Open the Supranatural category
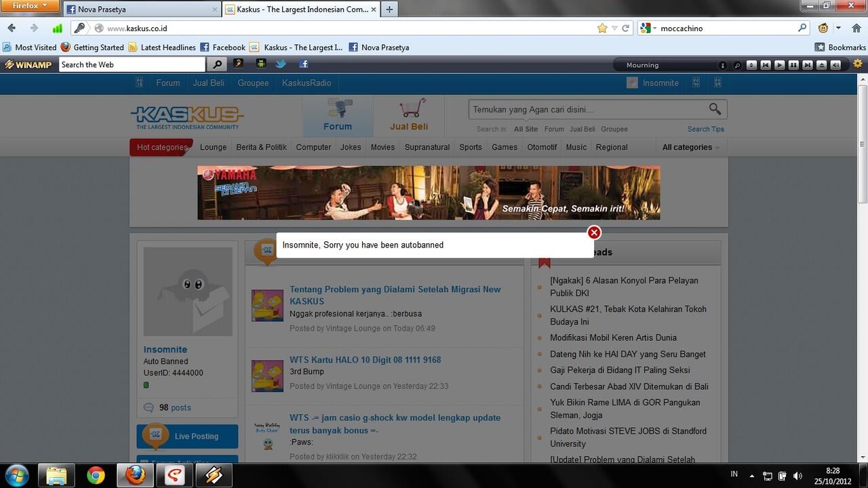868x488 pixels. (x=427, y=147)
